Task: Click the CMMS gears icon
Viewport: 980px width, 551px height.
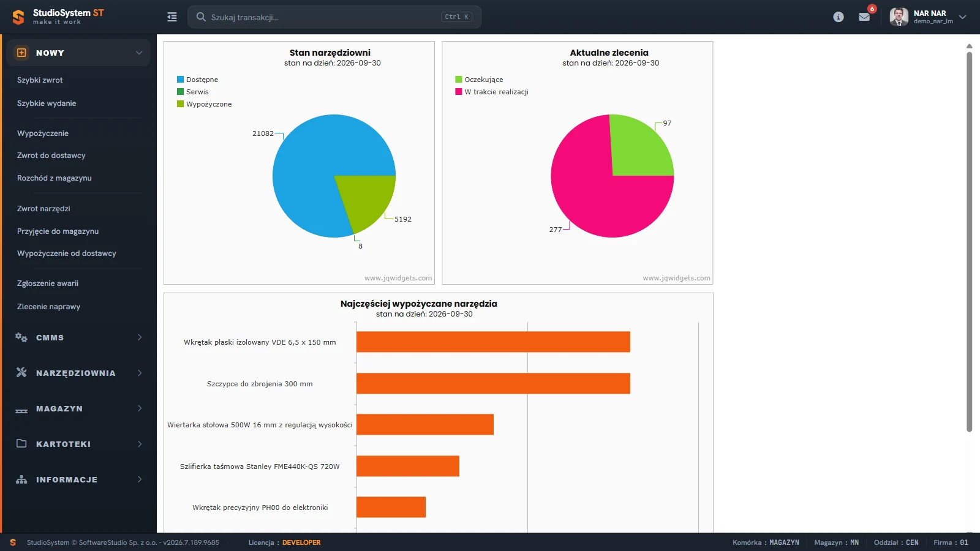Action: tap(21, 337)
